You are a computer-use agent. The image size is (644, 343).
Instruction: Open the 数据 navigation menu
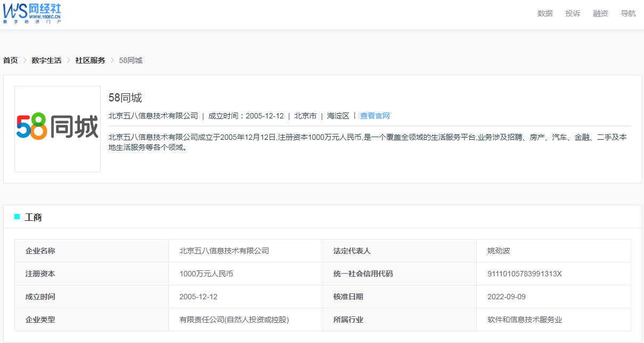pyautogui.click(x=545, y=13)
